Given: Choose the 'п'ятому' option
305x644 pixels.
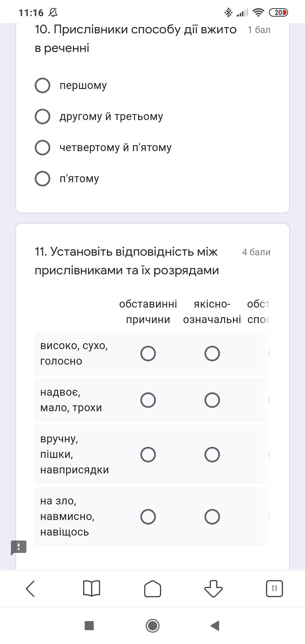Looking at the screenshot, I should 43,179.
